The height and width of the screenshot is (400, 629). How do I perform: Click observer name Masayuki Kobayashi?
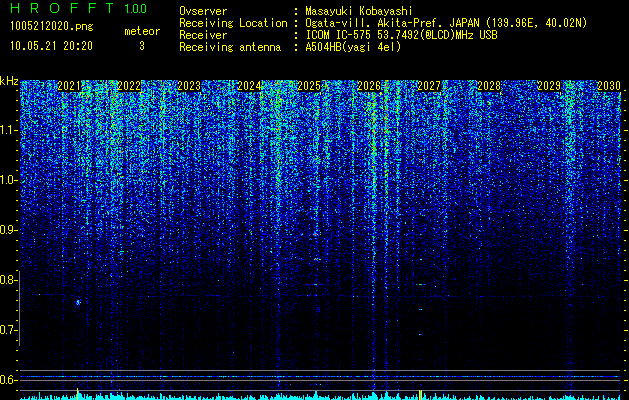[x=359, y=11]
